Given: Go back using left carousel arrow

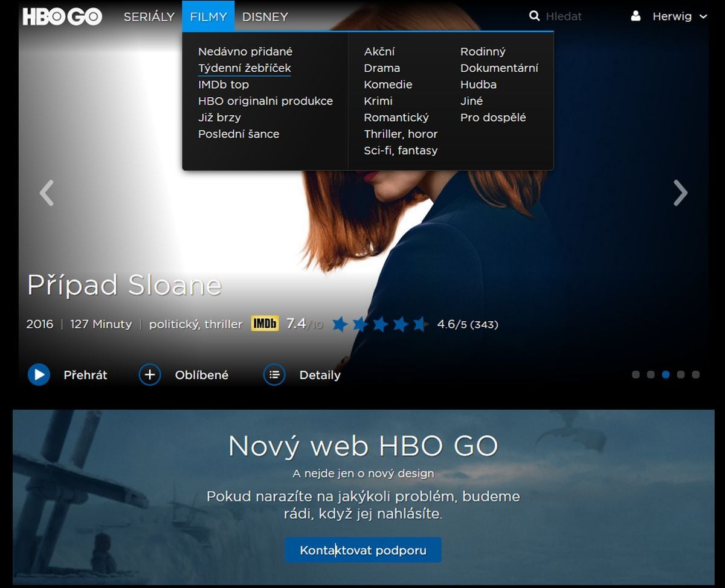Looking at the screenshot, I should click(x=47, y=193).
